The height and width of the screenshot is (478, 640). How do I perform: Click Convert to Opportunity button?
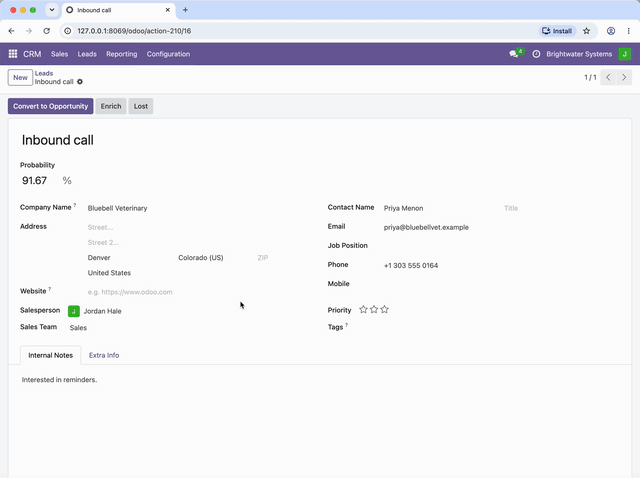tap(51, 106)
